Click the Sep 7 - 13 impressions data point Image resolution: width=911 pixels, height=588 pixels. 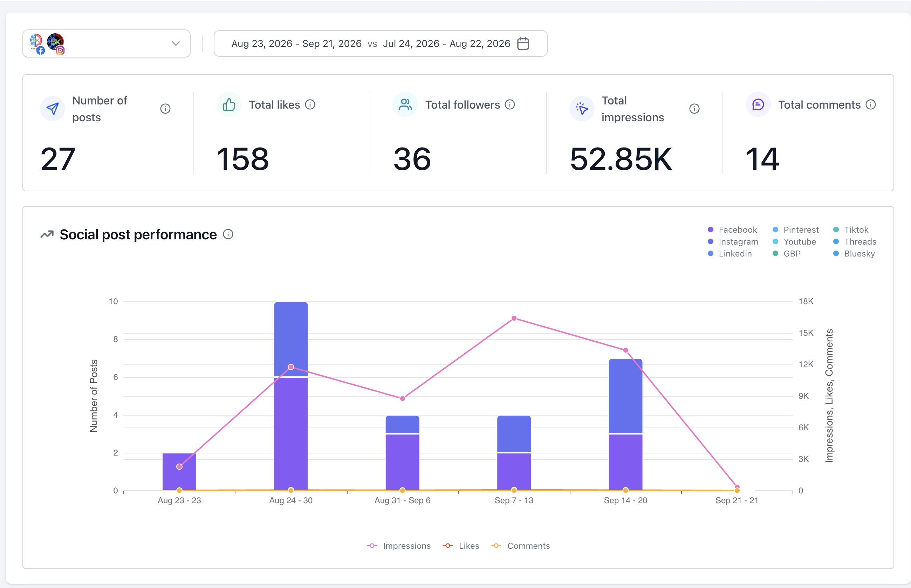coord(514,319)
